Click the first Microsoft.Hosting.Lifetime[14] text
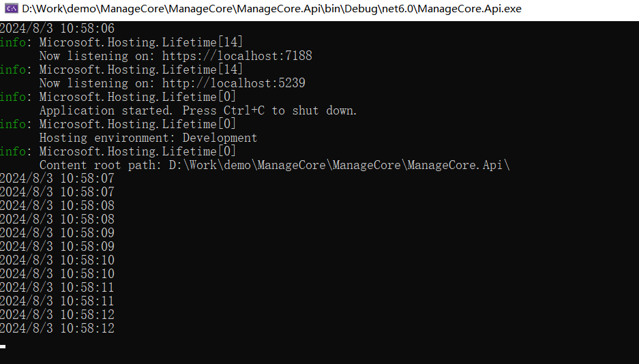This screenshot has height=364, width=639. coord(140,42)
